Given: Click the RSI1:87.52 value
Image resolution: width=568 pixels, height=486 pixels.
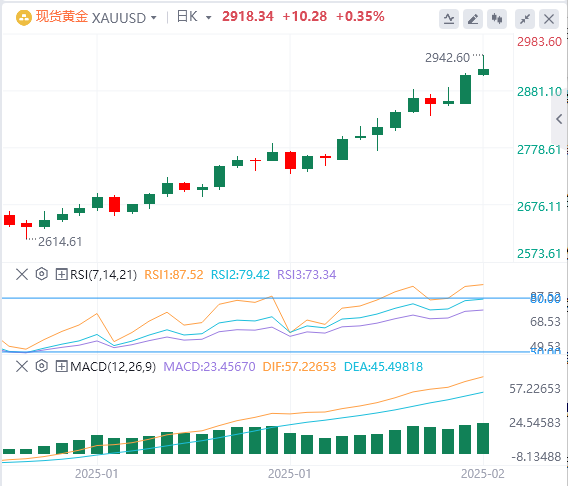Looking at the screenshot, I should pyautogui.click(x=174, y=275).
